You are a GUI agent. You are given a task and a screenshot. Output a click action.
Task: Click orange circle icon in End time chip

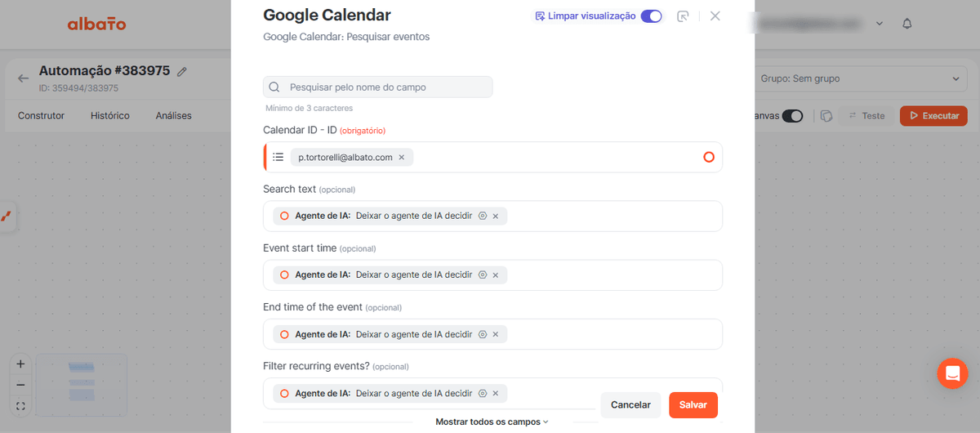(x=284, y=334)
